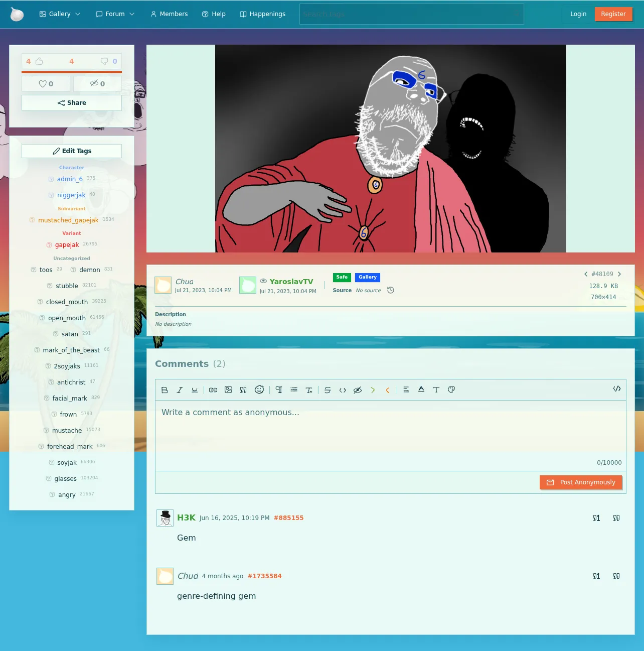Viewport: 644px width, 651px height.
Task: Reply to H3K's comment with quote icon
Action: (x=616, y=518)
